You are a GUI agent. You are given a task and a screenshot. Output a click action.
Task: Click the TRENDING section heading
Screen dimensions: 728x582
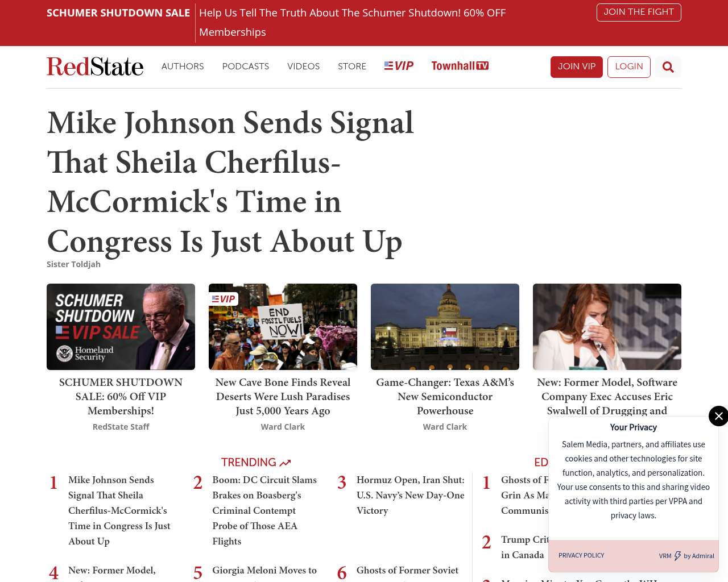[249, 463]
